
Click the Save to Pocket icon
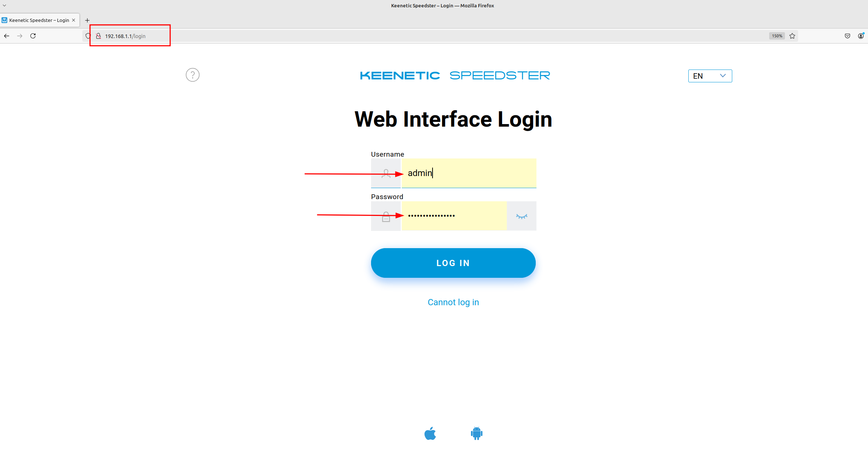[848, 36]
